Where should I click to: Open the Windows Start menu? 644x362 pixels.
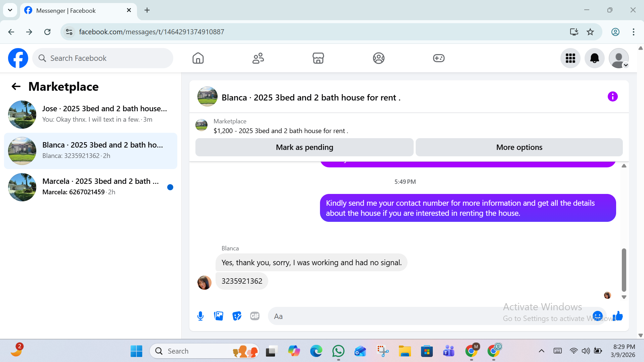[x=136, y=351]
